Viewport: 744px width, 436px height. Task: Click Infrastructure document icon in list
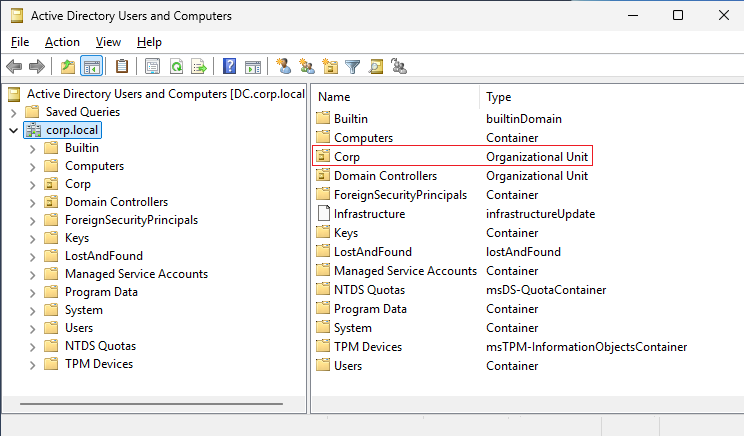tap(324, 213)
